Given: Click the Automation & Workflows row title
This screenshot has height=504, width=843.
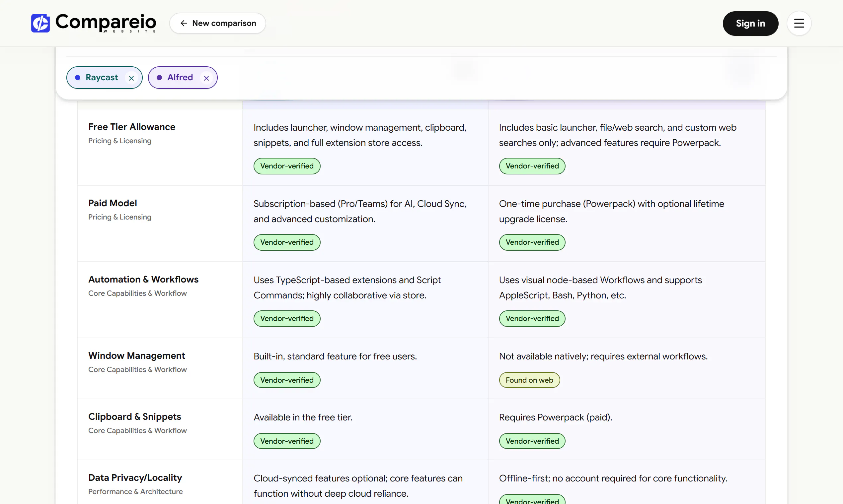Looking at the screenshot, I should (143, 280).
